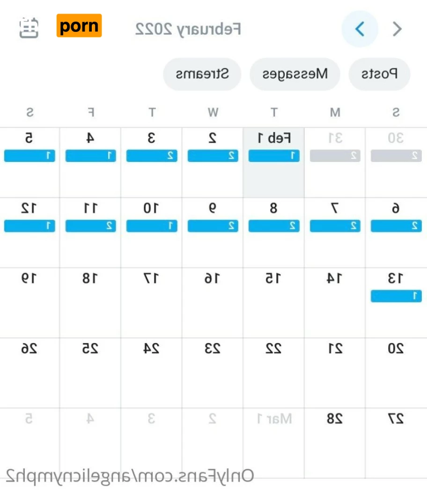Go to previous month with highlighted chevron

point(360,29)
